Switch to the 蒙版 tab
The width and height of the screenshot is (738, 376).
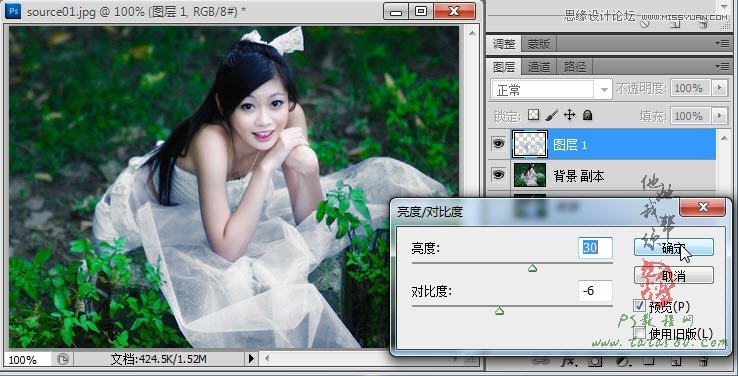pos(539,44)
